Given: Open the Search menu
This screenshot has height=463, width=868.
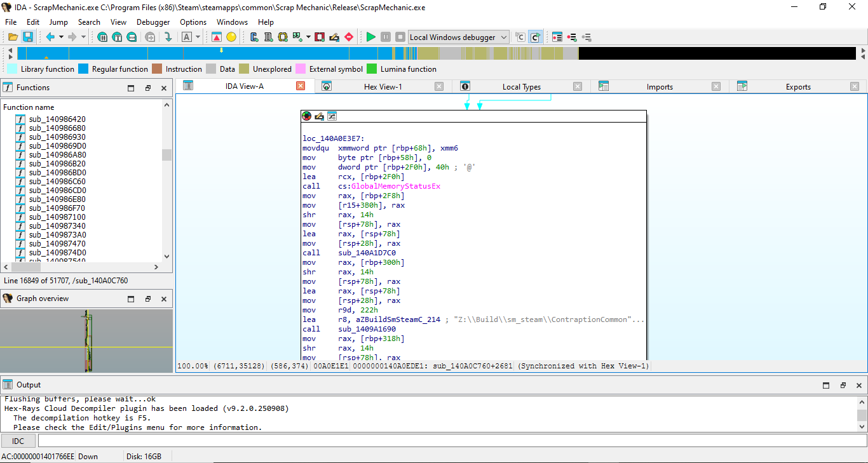Looking at the screenshot, I should [89, 22].
